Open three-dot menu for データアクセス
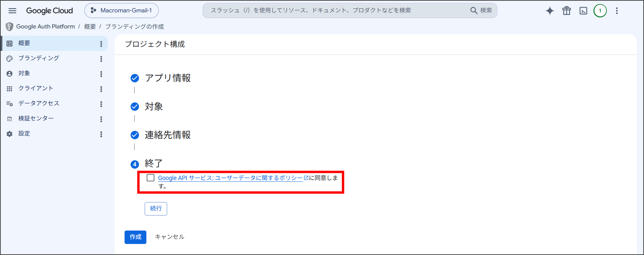This screenshot has width=644, height=255. (x=101, y=104)
